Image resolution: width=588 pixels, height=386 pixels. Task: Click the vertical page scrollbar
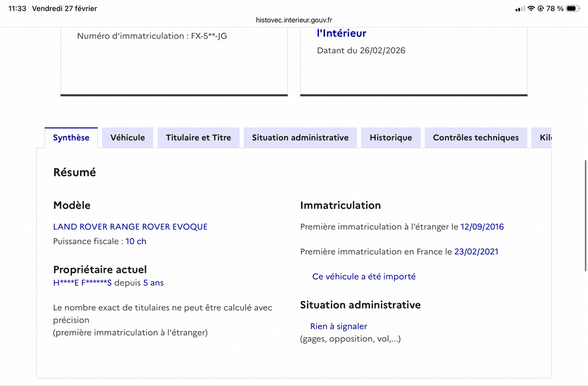click(x=586, y=216)
